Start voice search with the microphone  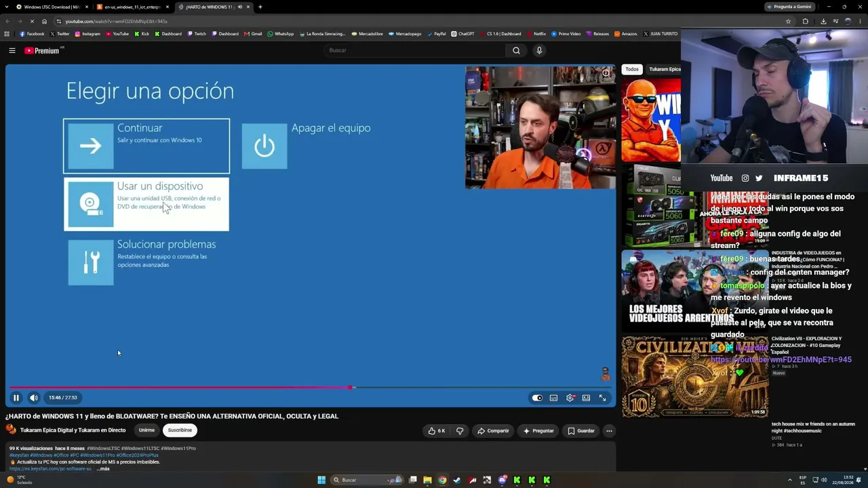tap(539, 50)
